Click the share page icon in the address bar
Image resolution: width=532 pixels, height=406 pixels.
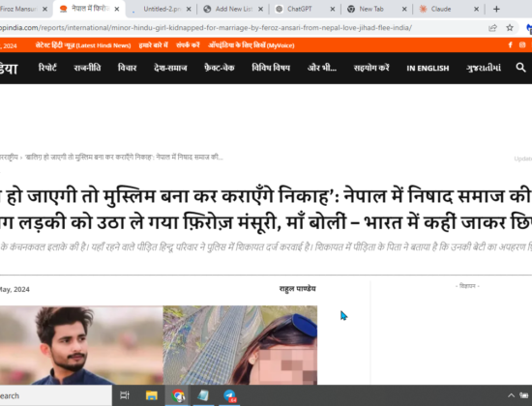(492, 28)
